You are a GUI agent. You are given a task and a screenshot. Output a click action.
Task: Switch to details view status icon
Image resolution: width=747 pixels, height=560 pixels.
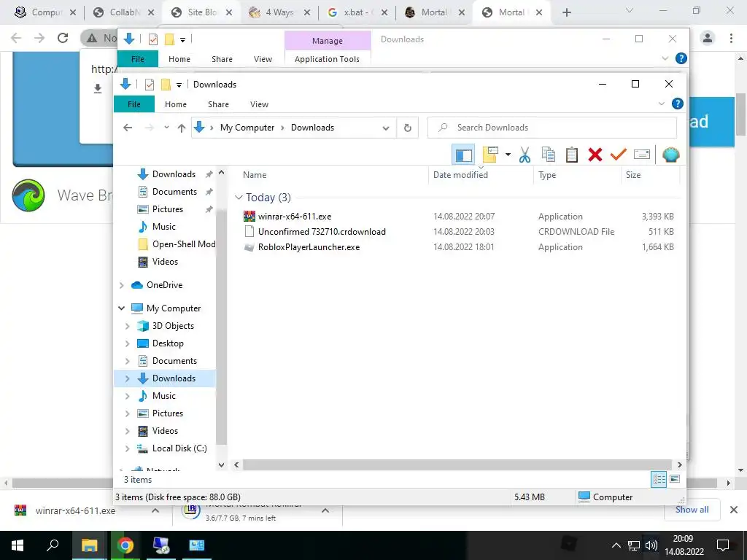click(659, 479)
